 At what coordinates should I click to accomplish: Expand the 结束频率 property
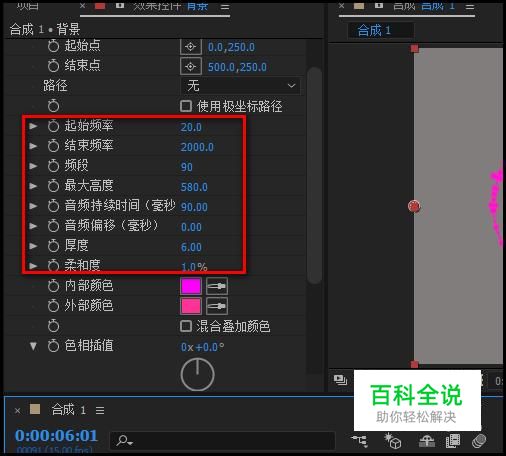33,146
